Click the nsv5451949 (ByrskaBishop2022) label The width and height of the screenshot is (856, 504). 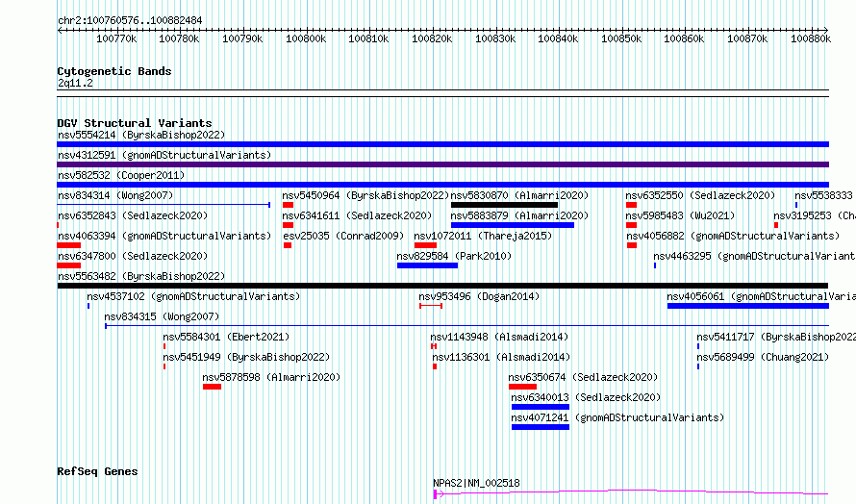tap(247, 357)
